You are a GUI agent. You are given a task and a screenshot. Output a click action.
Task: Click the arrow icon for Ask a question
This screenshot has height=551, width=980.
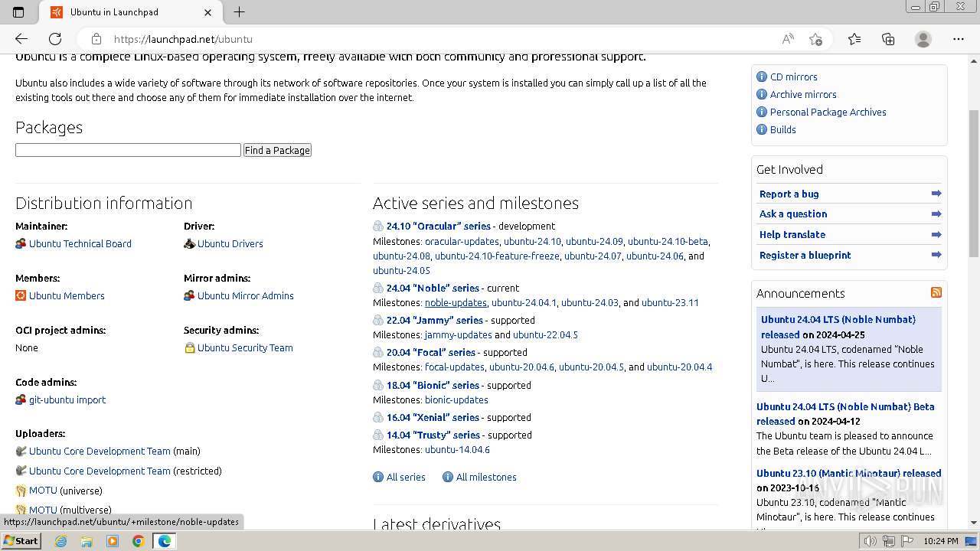coord(936,214)
